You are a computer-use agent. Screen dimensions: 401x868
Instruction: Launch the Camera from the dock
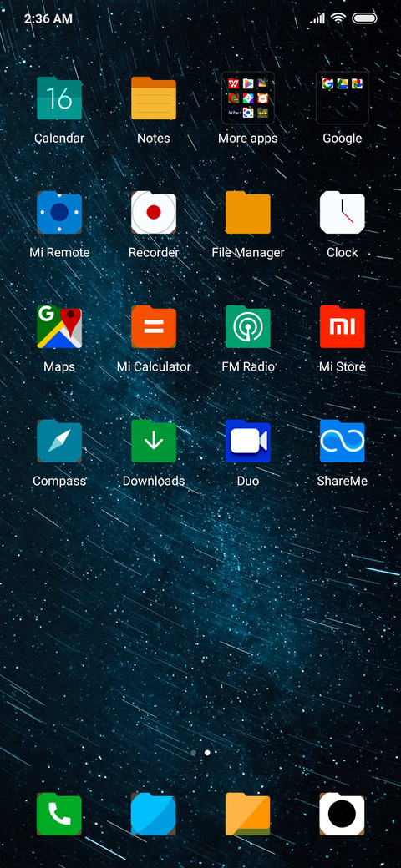[x=343, y=814]
